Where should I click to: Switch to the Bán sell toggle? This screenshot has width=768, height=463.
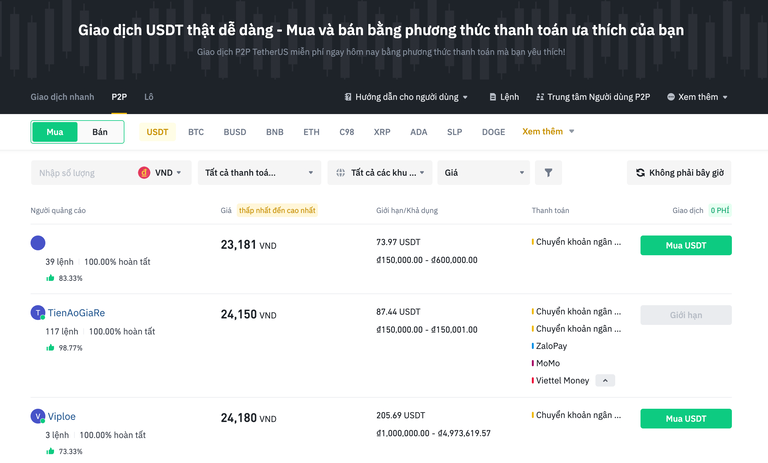pyautogui.click(x=100, y=132)
